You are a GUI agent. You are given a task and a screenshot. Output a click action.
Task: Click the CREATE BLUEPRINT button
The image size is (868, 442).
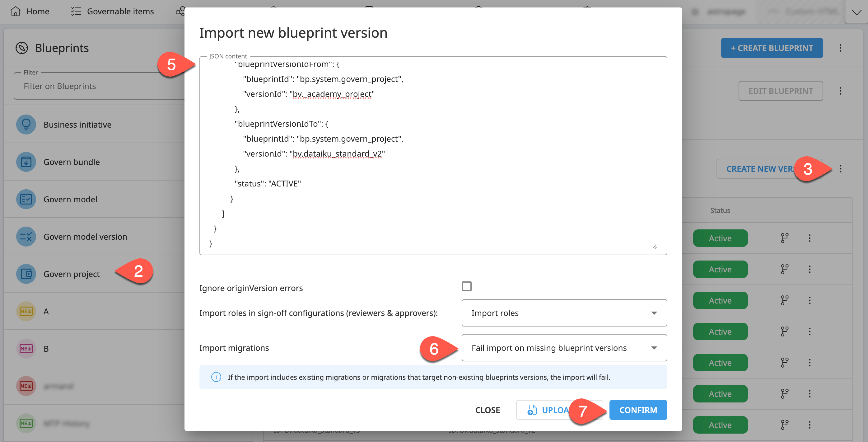772,48
